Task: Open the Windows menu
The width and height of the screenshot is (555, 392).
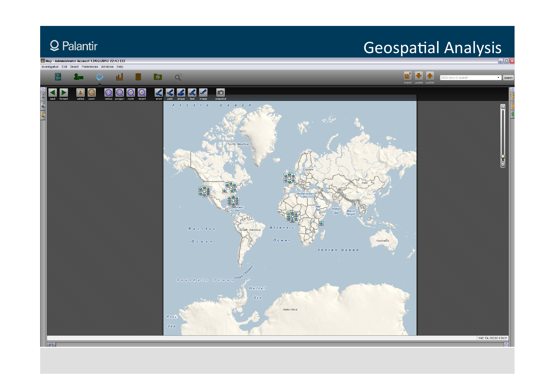Action: click(107, 67)
